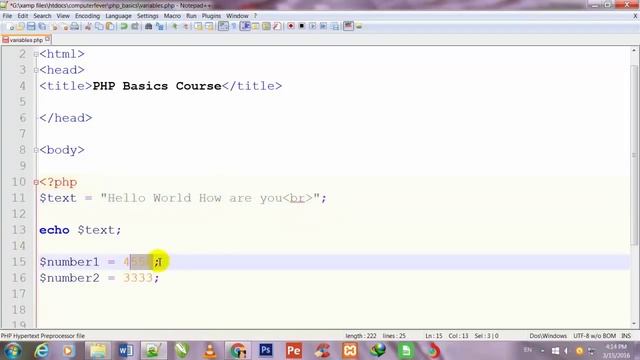Toggle the Indent Guide toolbar button
Viewport: 640px width, 360px height.
(245, 27)
